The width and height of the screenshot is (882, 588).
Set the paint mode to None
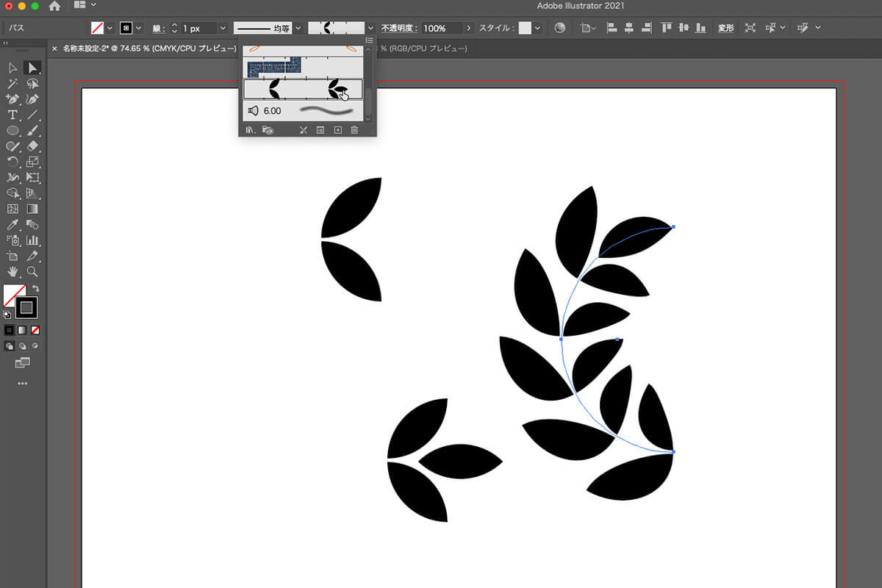[35, 330]
